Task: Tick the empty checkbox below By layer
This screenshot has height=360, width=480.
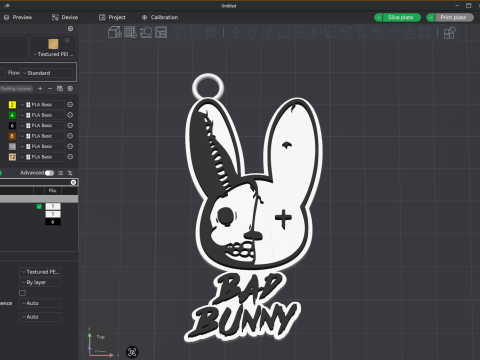Action: [22, 293]
